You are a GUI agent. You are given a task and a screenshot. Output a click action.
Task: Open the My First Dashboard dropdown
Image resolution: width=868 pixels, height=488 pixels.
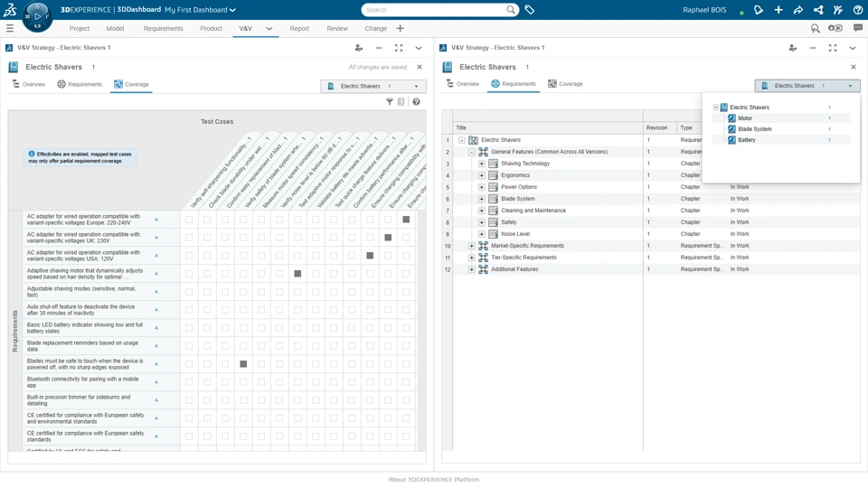(200, 9)
